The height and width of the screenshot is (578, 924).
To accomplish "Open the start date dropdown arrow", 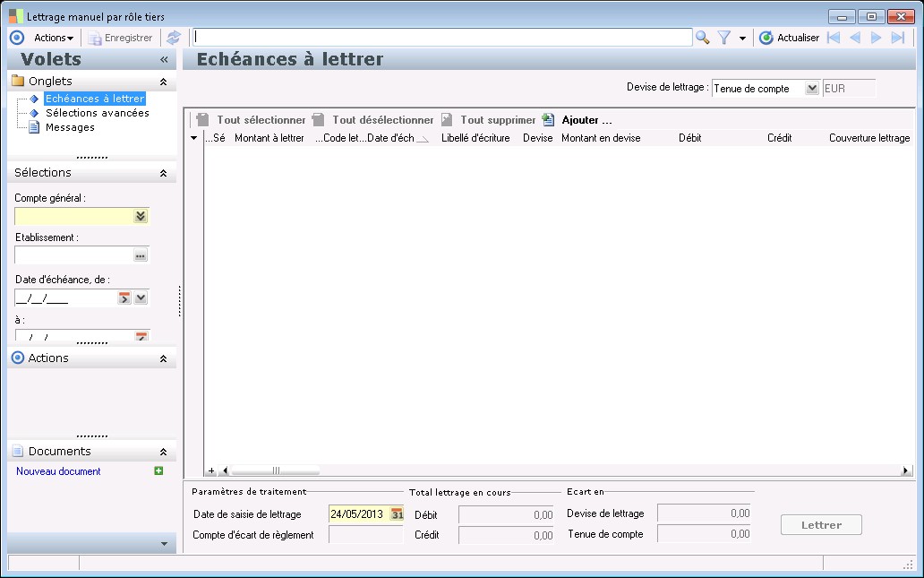I will click(x=141, y=298).
